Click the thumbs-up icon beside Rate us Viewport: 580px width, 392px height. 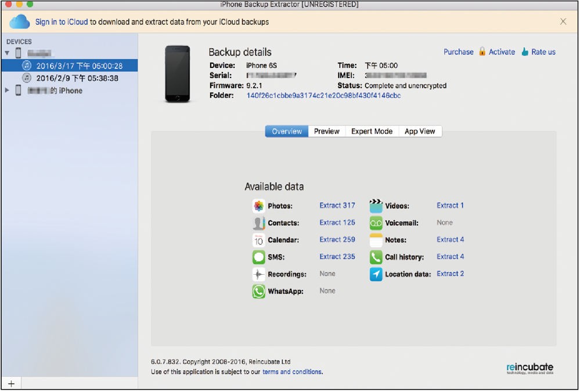pyautogui.click(x=525, y=52)
